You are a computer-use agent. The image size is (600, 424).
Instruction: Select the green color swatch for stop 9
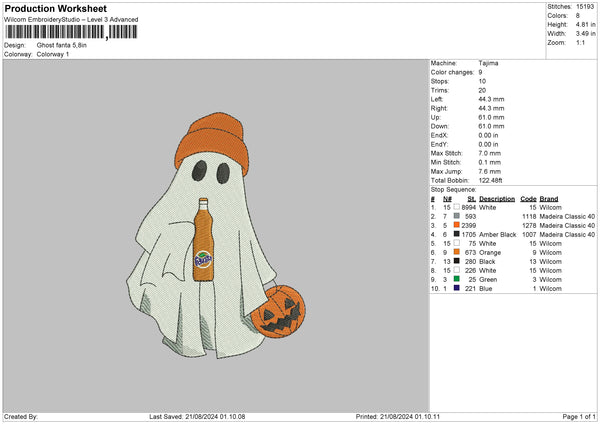[456, 279]
